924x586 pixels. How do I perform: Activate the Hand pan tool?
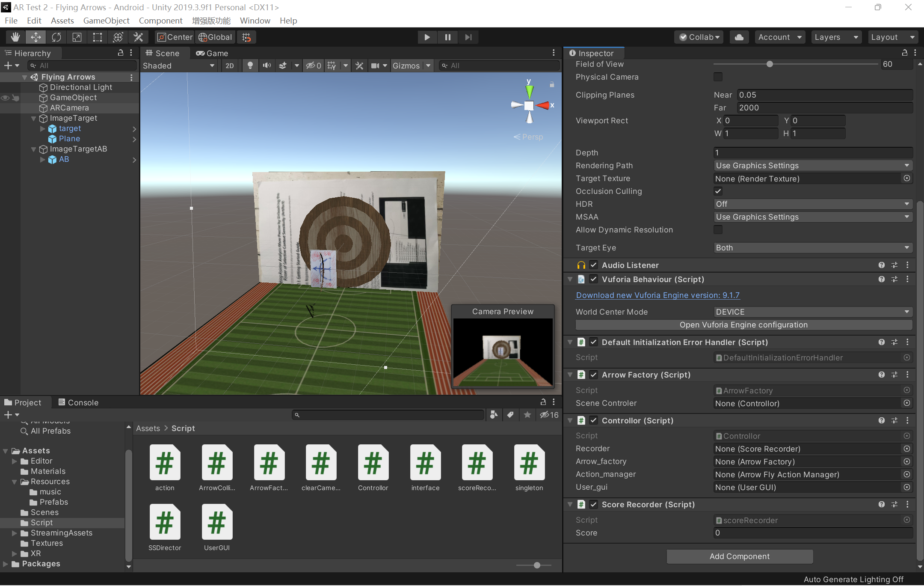[x=15, y=37]
